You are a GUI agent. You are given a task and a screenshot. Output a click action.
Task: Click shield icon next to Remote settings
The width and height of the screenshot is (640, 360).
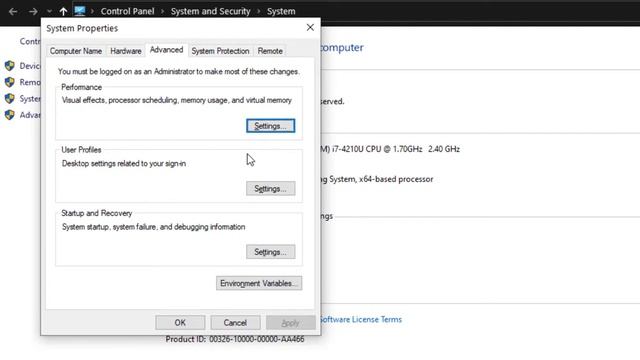tap(10, 82)
